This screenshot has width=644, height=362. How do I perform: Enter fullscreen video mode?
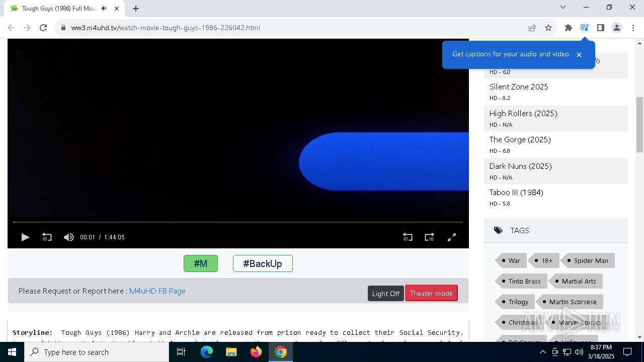[452, 237]
